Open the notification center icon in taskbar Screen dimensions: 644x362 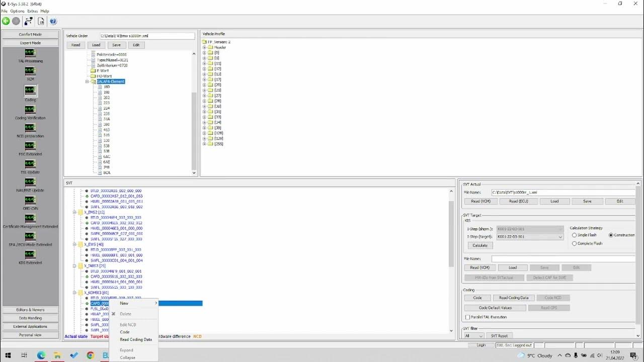633,355
